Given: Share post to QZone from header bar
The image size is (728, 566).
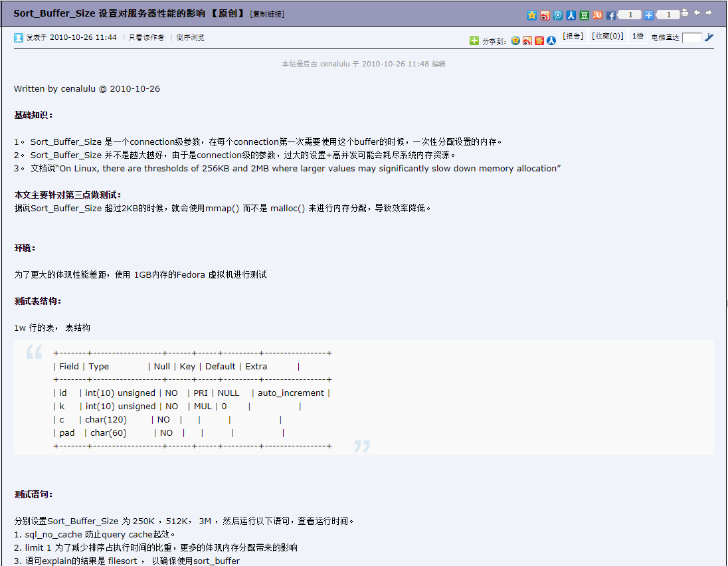Looking at the screenshot, I should (532, 15).
